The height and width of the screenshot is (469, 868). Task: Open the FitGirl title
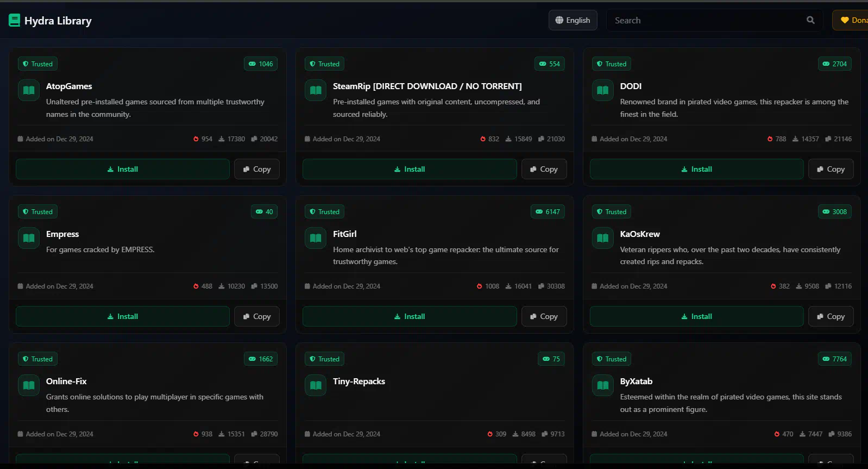tap(345, 234)
